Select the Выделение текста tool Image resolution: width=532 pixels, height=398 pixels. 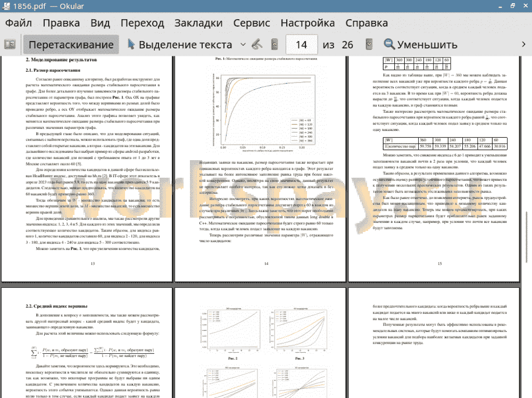click(x=180, y=45)
